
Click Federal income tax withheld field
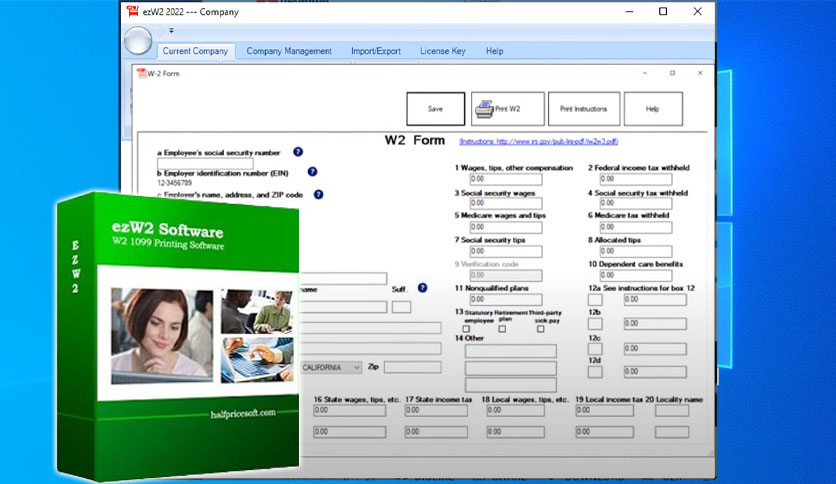coord(636,179)
